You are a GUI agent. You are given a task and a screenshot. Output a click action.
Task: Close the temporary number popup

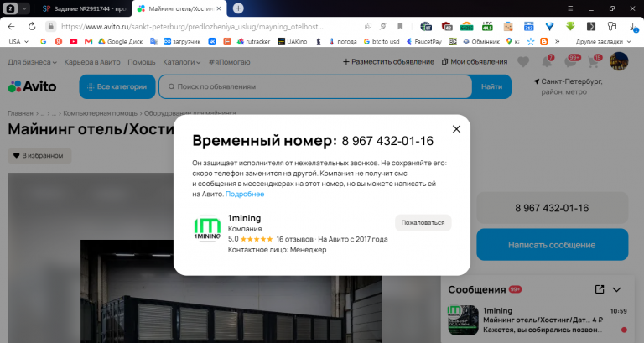tap(456, 129)
